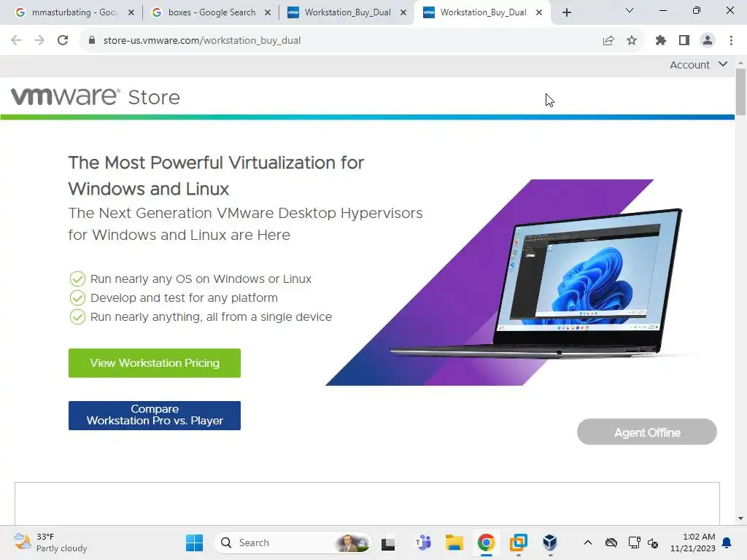Expand the Account dropdown
Image resolution: width=747 pixels, height=560 pixels.
698,65
